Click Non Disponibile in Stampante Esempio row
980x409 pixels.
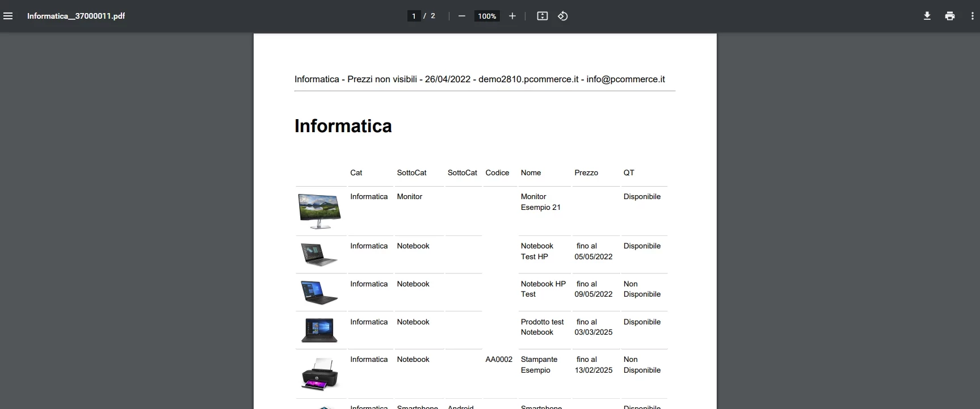point(642,365)
